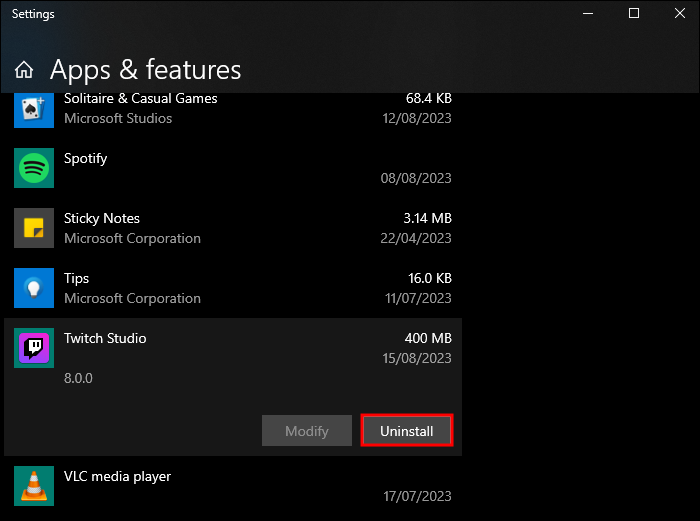Click the Solitaire & Casual Games app icon

coord(33,108)
